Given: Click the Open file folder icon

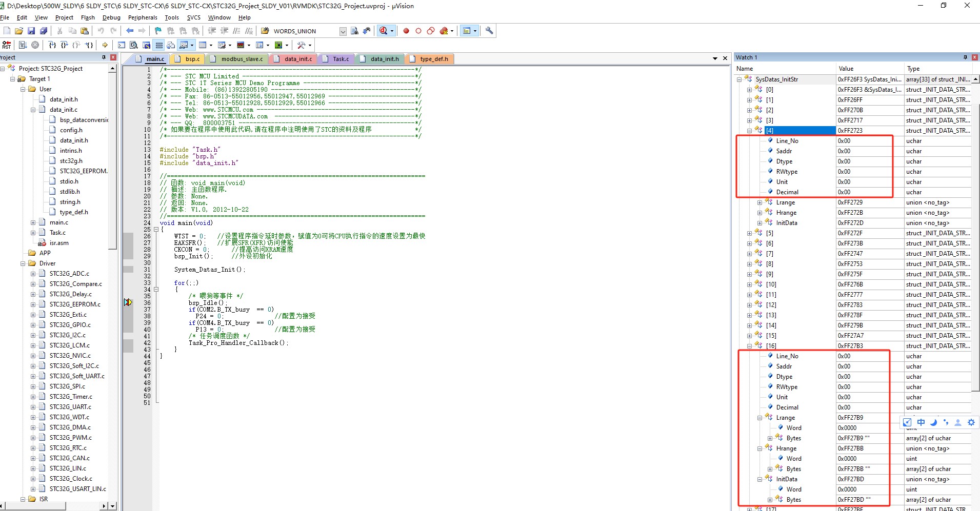Looking at the screenshot, I should pos(19,31).
